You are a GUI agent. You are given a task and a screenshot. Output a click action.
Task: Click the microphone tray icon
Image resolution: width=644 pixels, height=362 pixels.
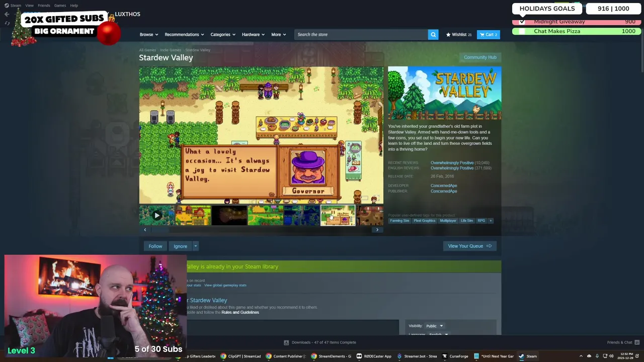(597, 356)
